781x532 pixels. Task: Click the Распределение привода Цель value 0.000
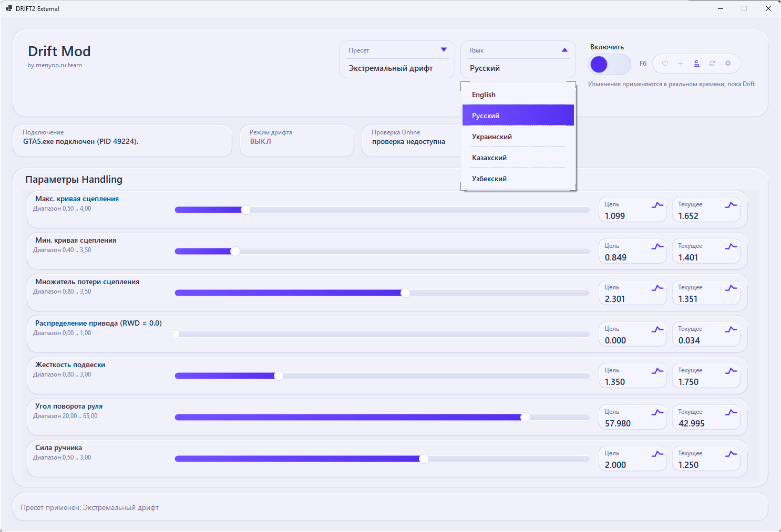(615, 340)
